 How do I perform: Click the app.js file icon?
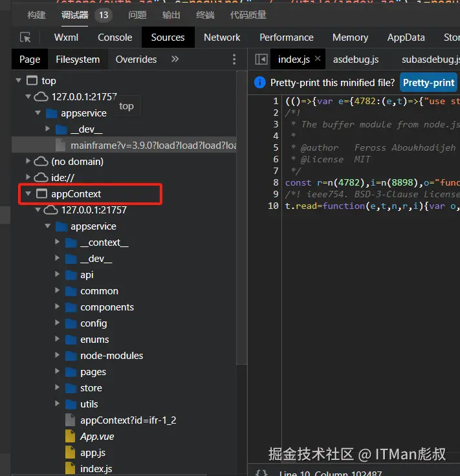point(70,452)
